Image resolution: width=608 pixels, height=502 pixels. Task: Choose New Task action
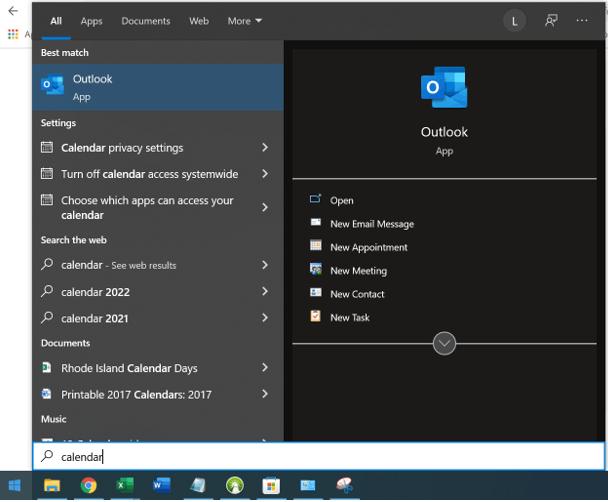[350, 317]
